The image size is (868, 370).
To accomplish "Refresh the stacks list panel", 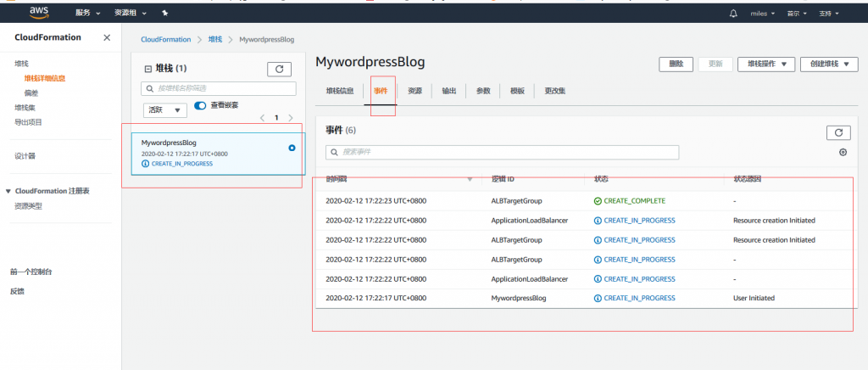I will [279, 69].
